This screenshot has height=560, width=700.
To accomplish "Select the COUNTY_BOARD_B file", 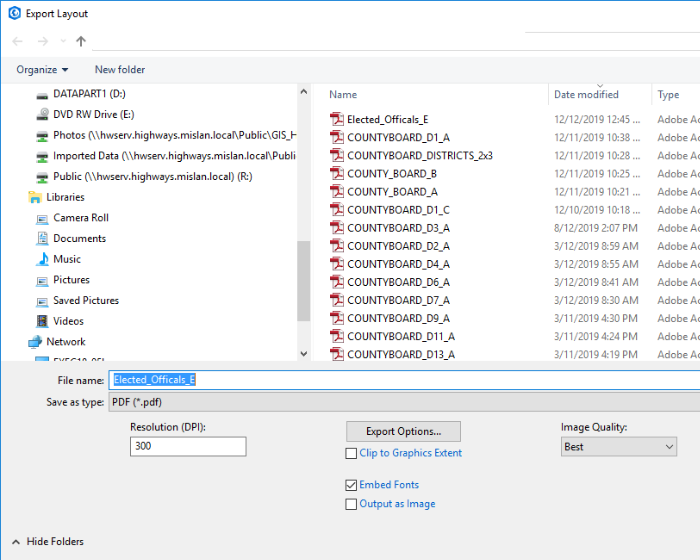I will pos(392,174).
